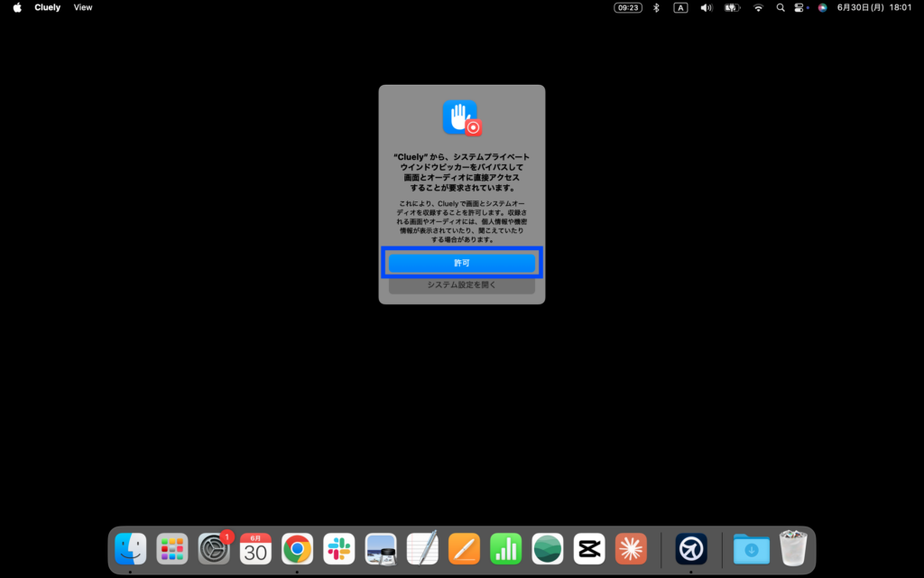Open System Settings from the Dock
The width and height of the screenshot is (924, 578).
click(214, 549)
